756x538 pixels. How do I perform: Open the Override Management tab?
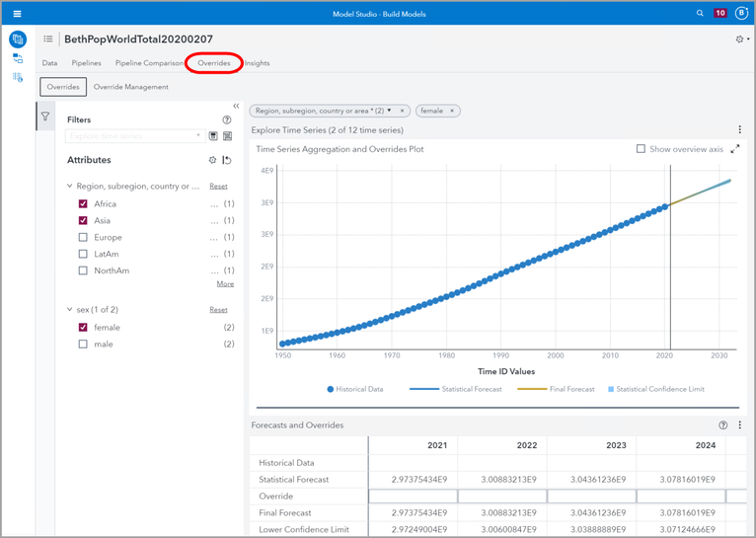(x=130, y=87)
